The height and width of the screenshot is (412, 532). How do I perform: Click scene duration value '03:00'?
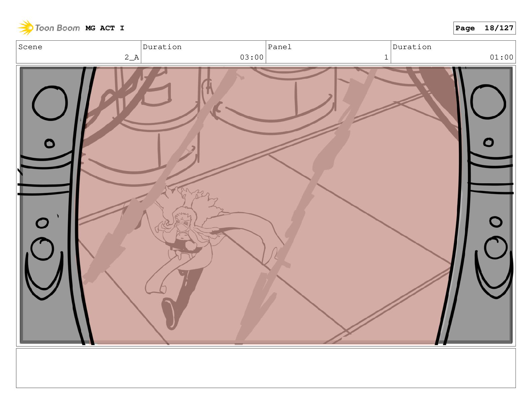(252, 58)
